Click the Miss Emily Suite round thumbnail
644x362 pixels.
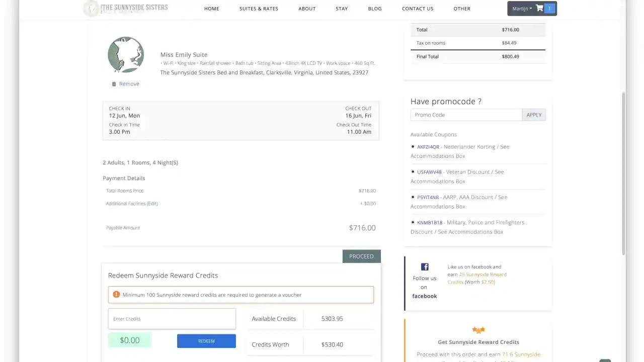(x=126, y=54)
